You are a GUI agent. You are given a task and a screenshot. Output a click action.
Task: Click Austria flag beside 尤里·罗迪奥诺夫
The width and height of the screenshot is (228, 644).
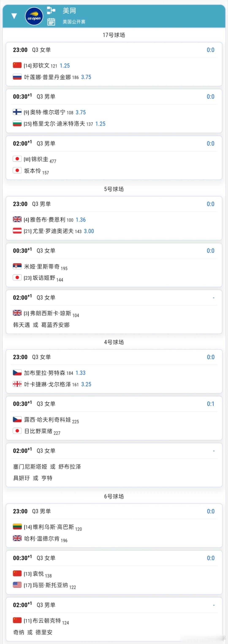17,231
